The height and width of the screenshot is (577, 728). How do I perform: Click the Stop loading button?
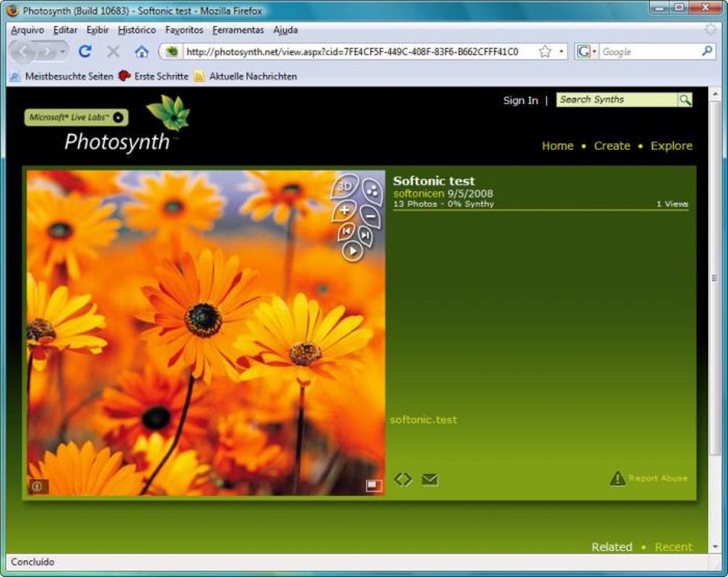click(x=113, y=51)
